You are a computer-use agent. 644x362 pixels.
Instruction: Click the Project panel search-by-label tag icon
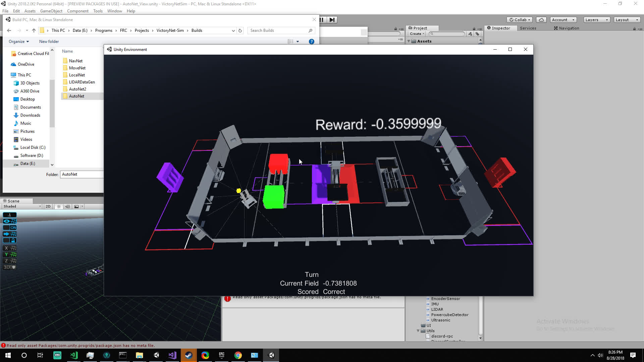pos(477,34)
